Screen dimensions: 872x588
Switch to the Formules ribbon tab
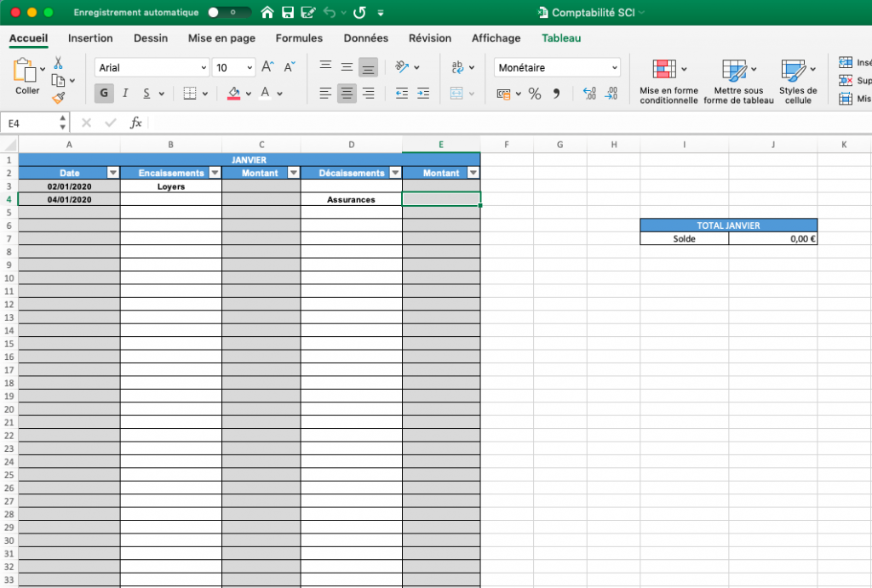click(299, 38)
